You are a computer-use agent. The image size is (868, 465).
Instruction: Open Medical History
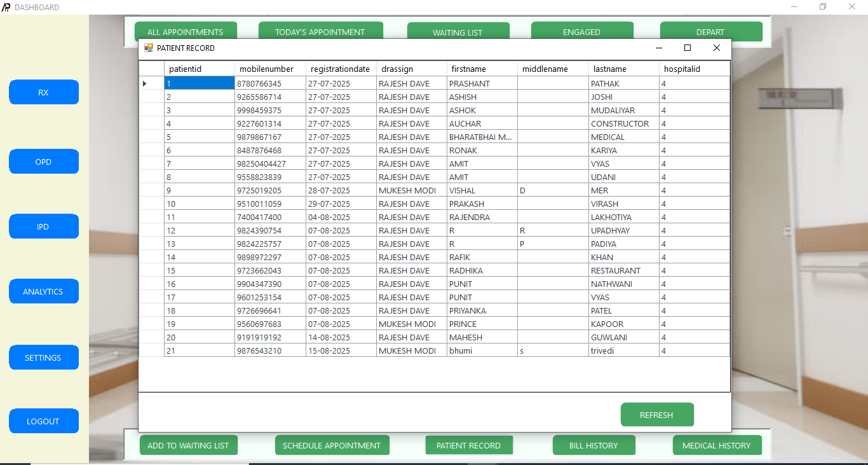tap(716, 445)
